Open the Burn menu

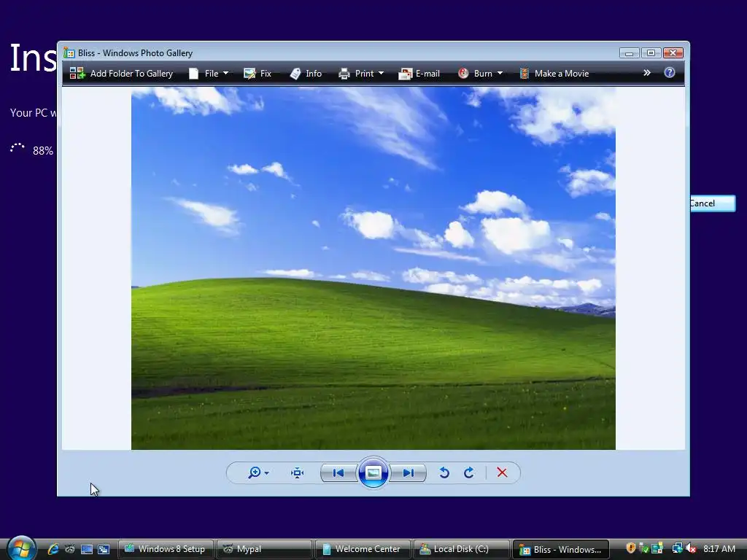tap(480, 74)
